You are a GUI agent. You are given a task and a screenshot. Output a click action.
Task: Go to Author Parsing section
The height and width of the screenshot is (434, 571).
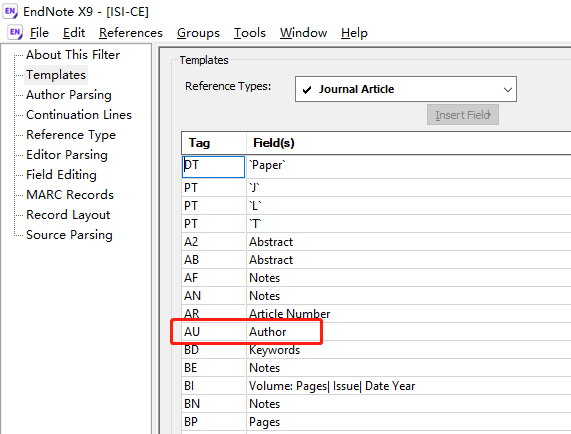click(x=69, y=95)
